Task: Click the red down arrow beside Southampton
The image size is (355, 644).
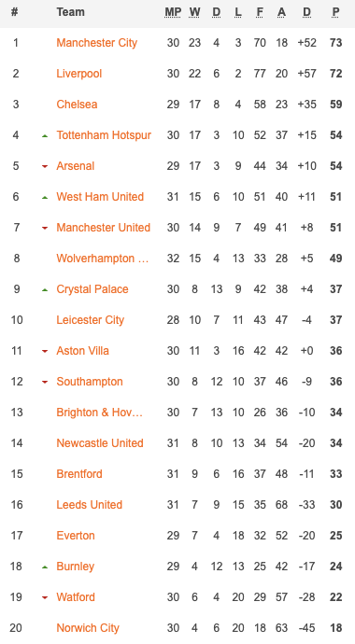Action: (45, 382)
